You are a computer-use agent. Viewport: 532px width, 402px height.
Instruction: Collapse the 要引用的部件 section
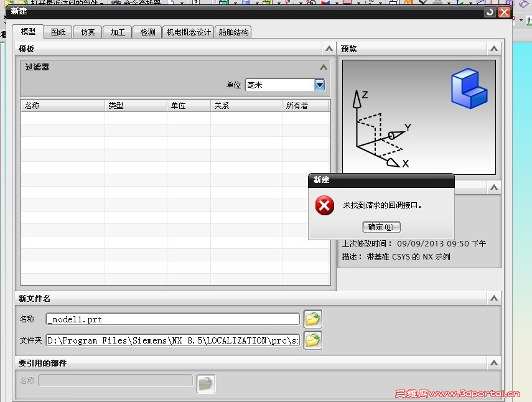(493, 363)
